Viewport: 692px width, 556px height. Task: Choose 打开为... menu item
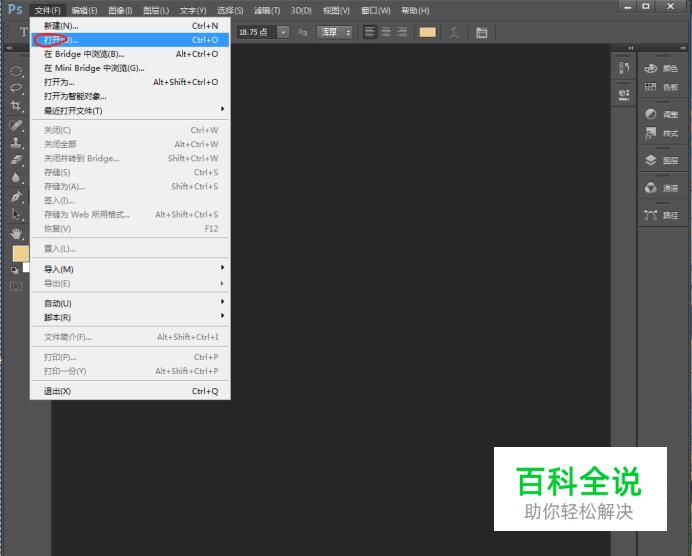click(130, 82)
